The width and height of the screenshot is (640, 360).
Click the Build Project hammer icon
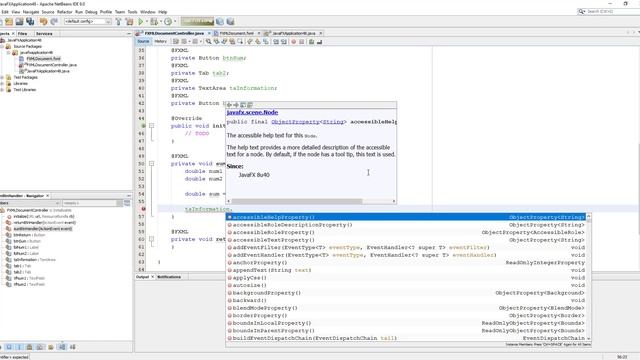[118, 21]
